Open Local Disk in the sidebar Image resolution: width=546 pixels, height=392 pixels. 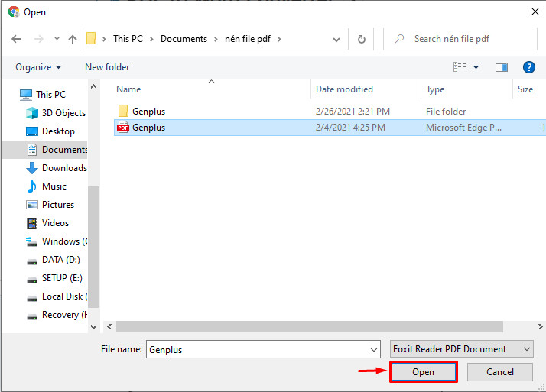click(57, 296)
